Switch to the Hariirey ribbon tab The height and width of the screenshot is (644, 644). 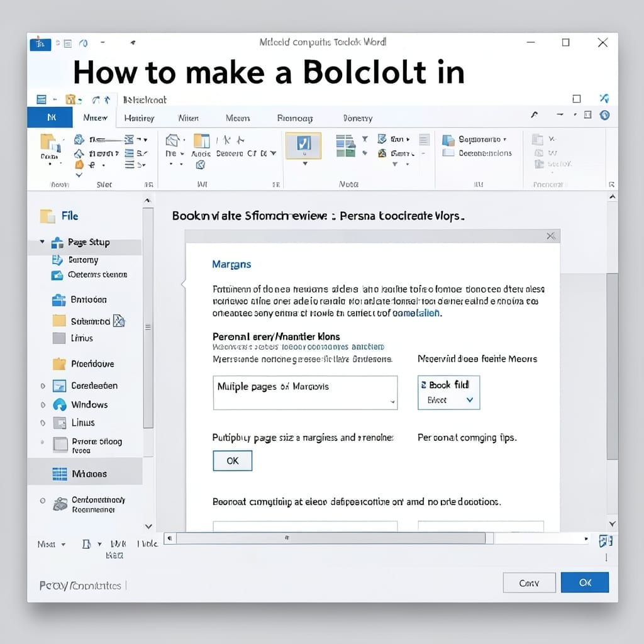click(x=139, y=118)
